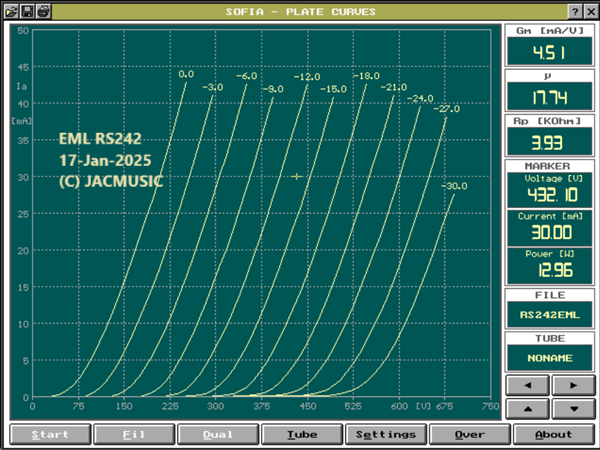The image size is (600, 450).
Task: Open the Tube dialog
Action: click(302, 434)
